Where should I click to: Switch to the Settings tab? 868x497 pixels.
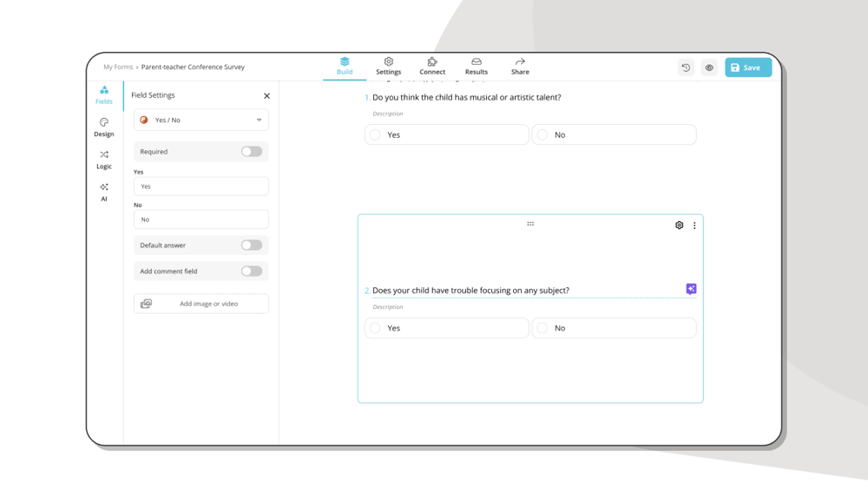(x=388, y=67)
